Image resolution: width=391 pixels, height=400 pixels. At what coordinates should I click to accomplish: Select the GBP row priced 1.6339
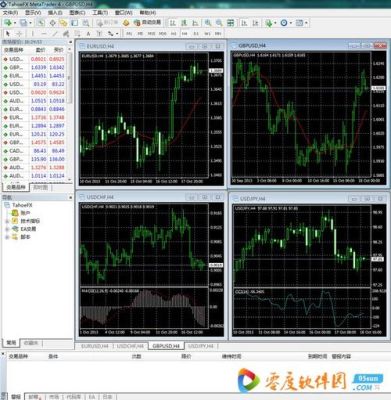point(34,67)
